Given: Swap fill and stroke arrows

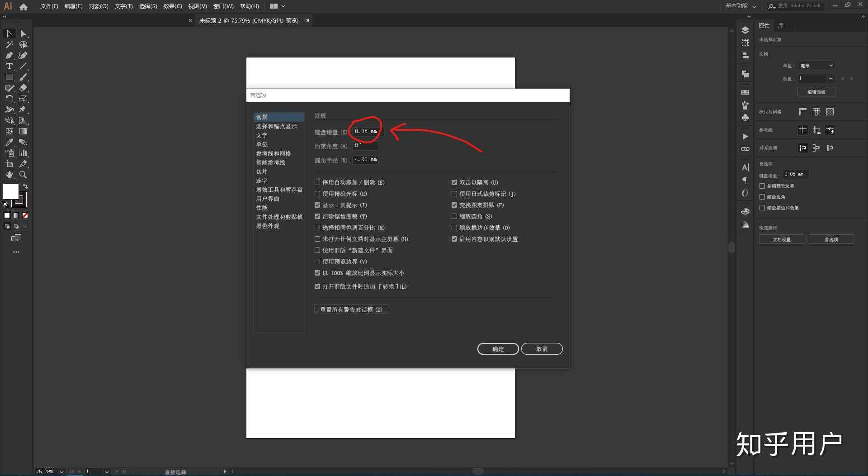Looking at the screenshot, I should pyautogui.click(x=26, y=186).
